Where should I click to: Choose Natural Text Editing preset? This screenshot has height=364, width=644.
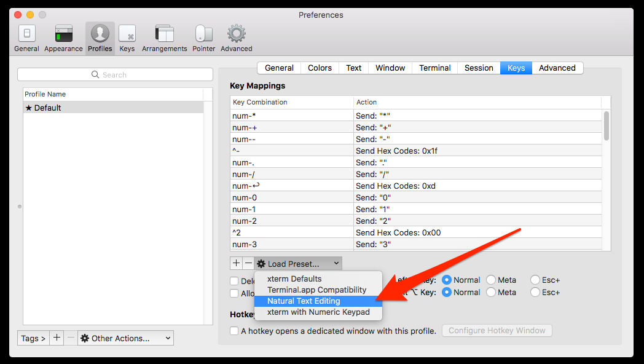[x=304, y=301]
